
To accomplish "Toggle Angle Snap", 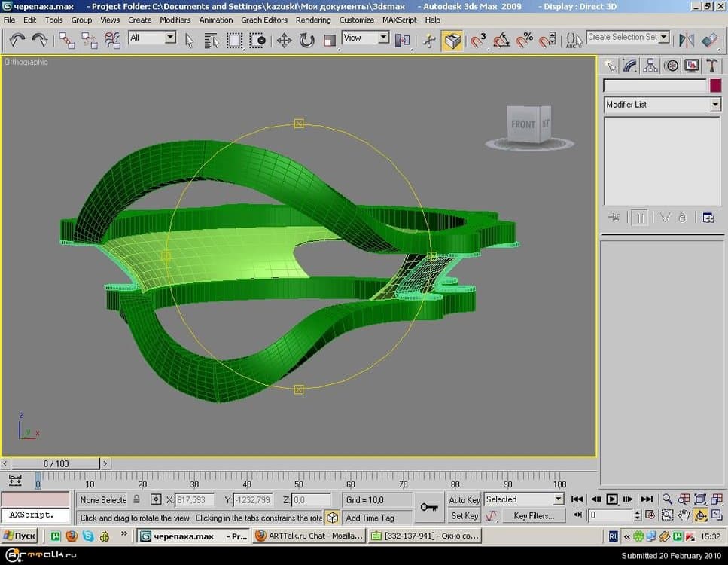I will pos(501,41).
